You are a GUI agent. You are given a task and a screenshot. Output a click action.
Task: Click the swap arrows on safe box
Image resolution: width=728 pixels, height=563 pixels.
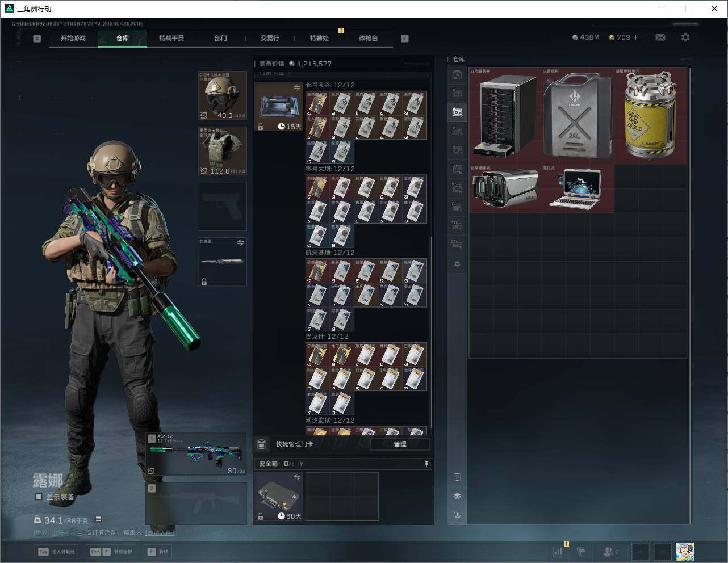[x=296, y=478]
